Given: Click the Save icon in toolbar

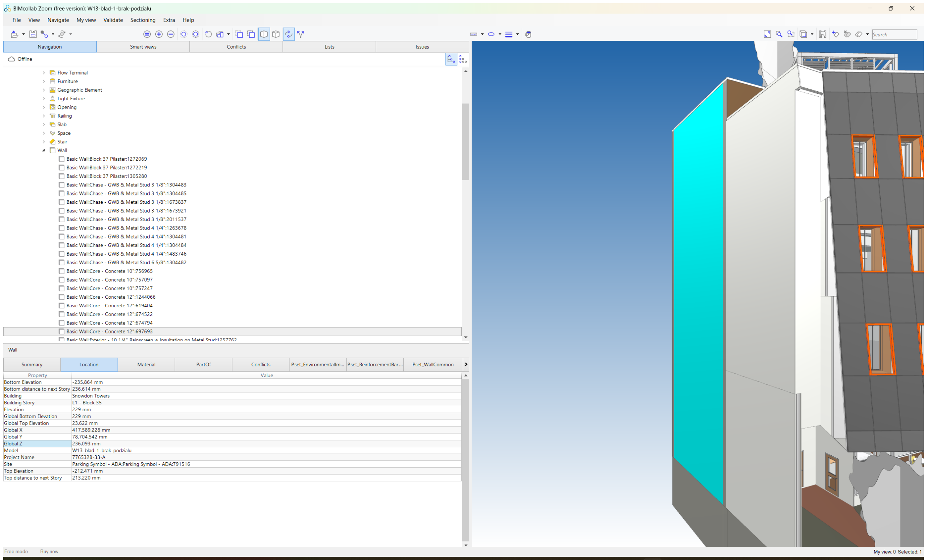Looking at the screenshot, I should pos(33,34).
